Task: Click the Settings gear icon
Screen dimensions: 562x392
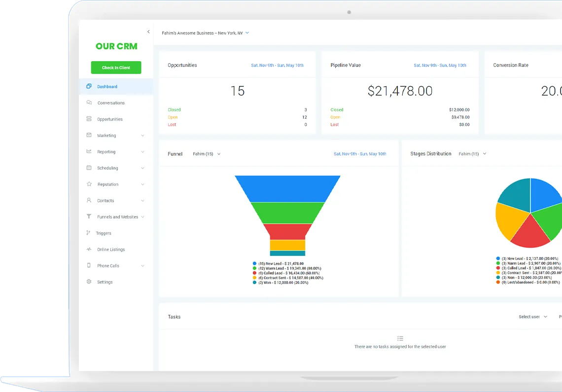Action: (89, 282)
